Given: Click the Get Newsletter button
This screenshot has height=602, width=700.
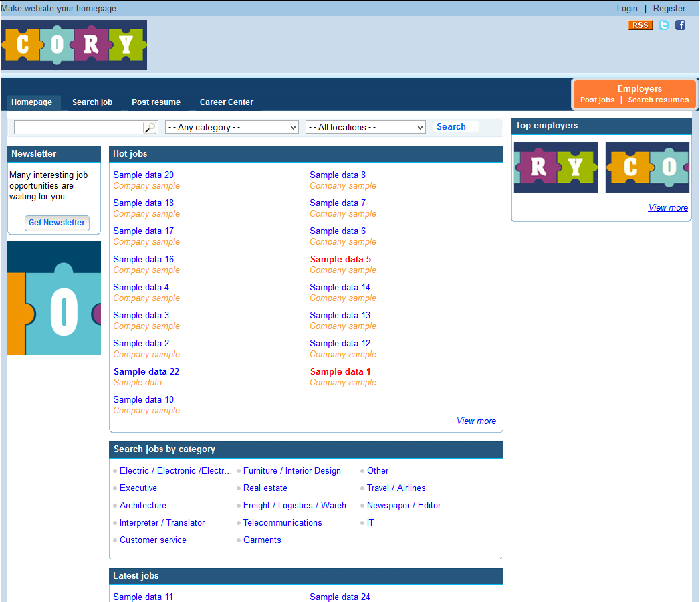Looking at the screenshot, I should tap(57, 223).
